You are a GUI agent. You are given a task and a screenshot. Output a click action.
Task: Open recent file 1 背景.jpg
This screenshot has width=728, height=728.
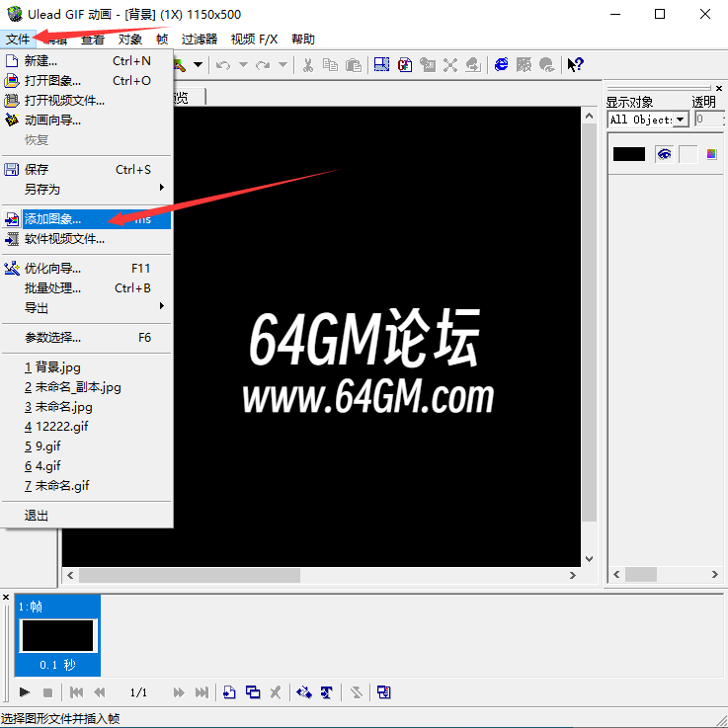click(x=87, y=367)
